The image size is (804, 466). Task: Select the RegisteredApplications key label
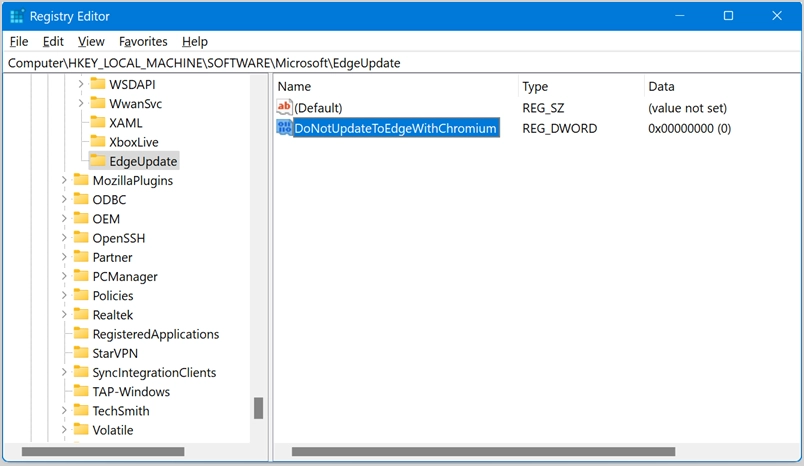click(x=156, y=334)
